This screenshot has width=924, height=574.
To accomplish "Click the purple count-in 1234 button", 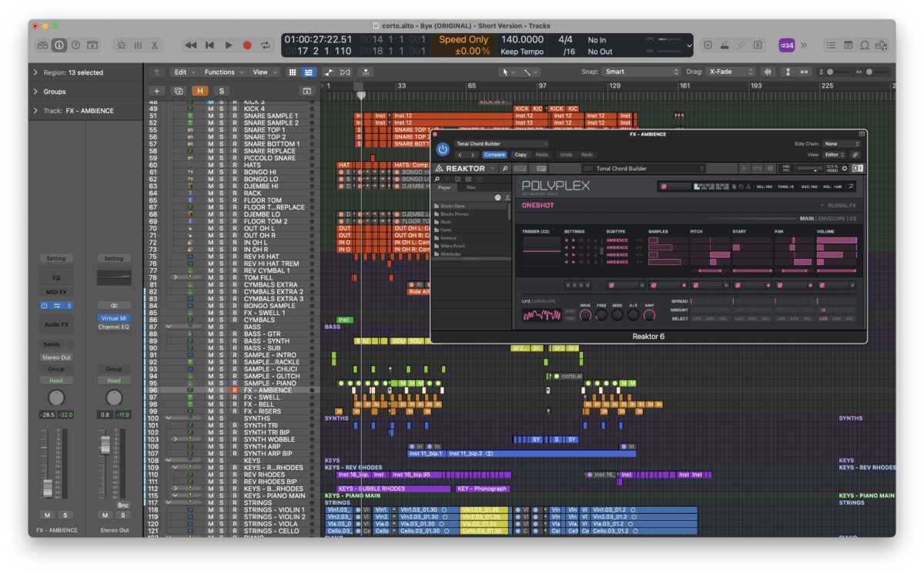I will coord(787,45).
